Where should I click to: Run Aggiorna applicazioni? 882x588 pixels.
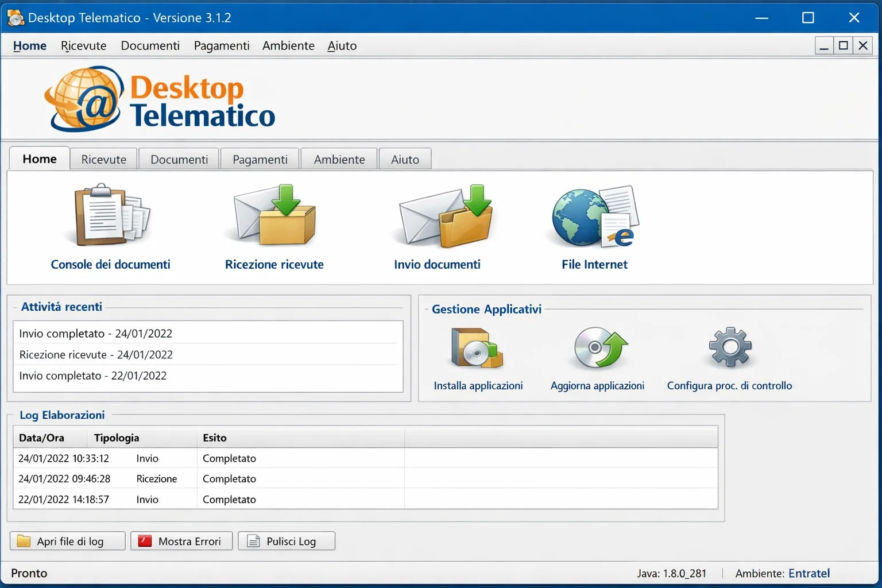tap(597, 356)
